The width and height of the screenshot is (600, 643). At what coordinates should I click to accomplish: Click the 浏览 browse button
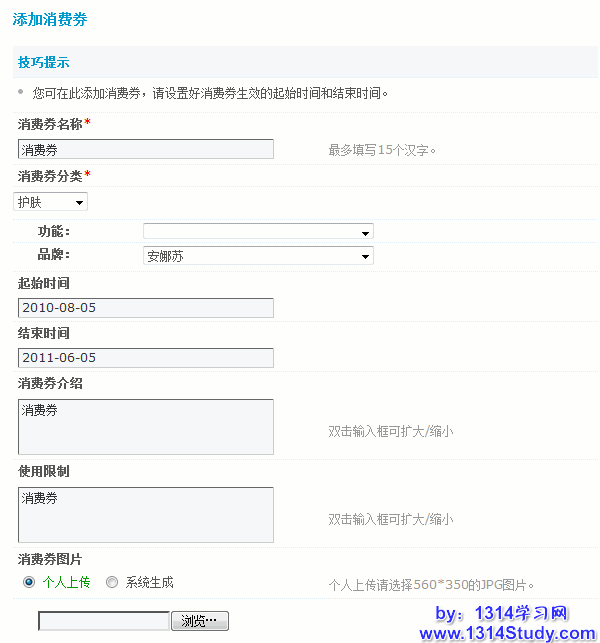coord(200,621)
